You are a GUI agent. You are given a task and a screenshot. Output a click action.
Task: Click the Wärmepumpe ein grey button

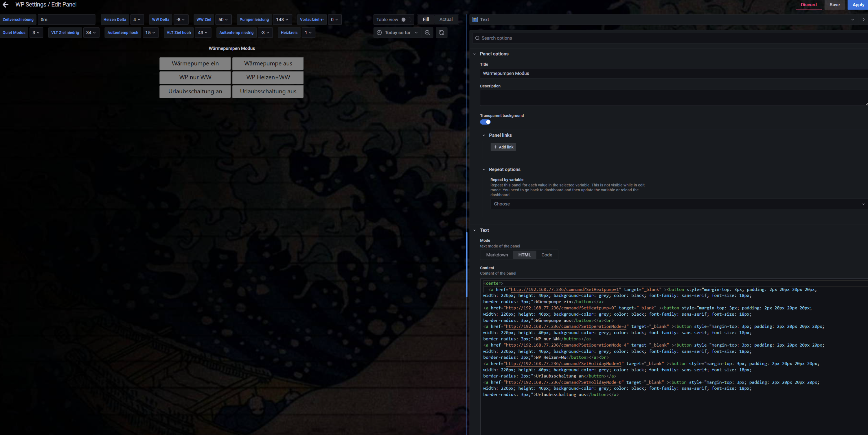click(x=195, y=63)
